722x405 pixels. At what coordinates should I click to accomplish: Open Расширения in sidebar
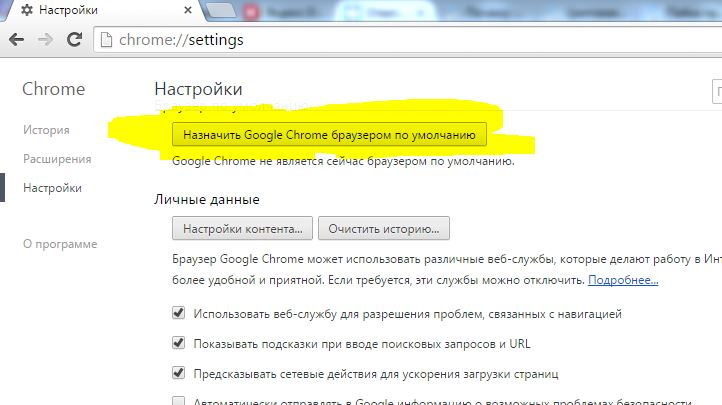[x=57, y=159]
